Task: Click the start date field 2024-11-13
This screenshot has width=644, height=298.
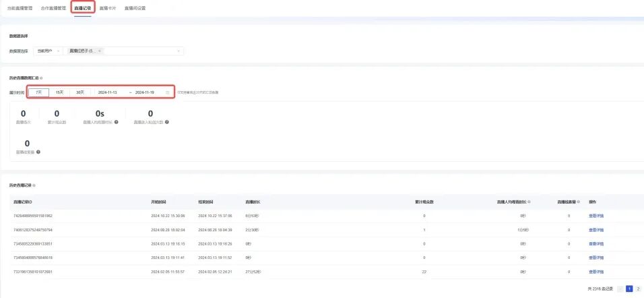Action: 108,92
